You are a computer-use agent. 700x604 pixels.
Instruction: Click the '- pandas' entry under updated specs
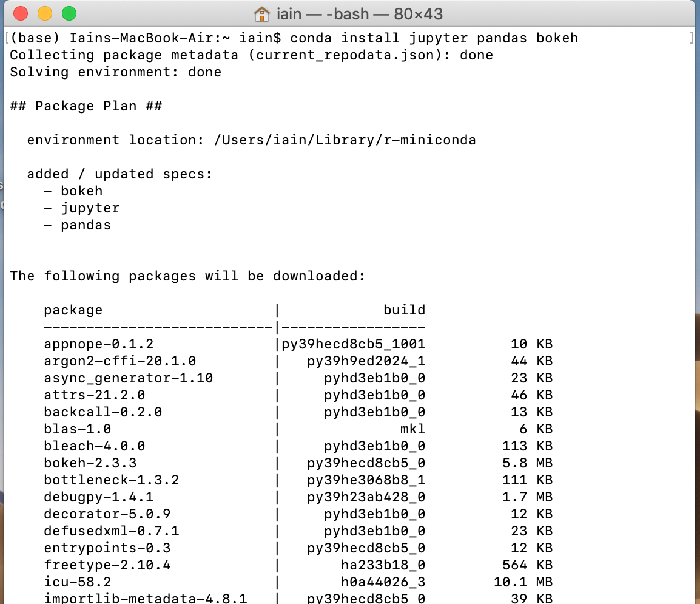tap(77, 225)
